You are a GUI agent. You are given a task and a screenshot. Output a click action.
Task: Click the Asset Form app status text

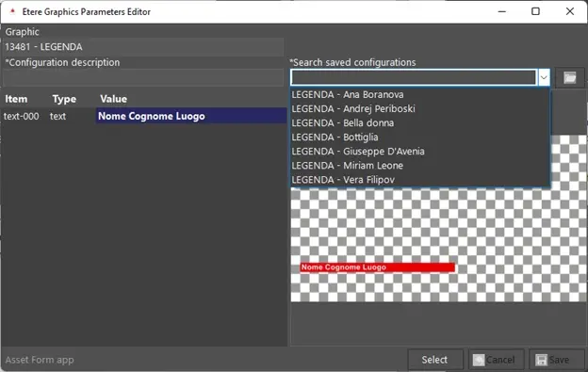coord(40,360)
